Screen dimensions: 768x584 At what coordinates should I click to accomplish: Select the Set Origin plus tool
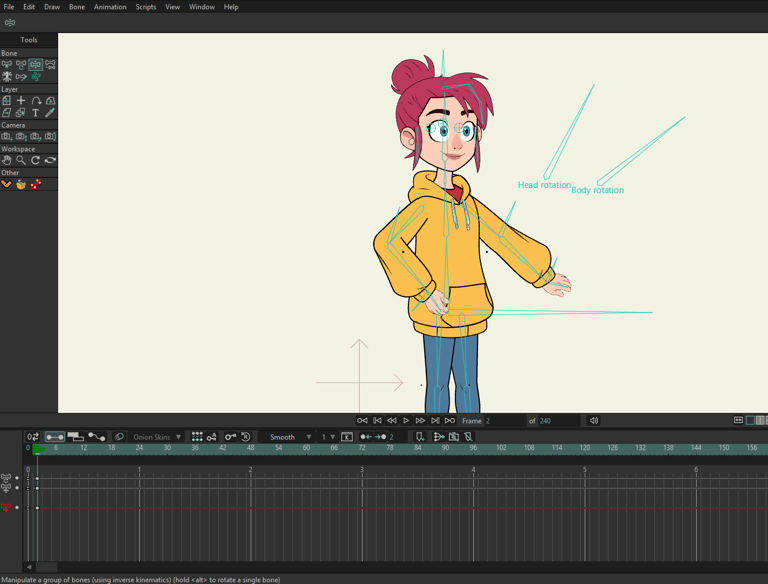(21, 101)
